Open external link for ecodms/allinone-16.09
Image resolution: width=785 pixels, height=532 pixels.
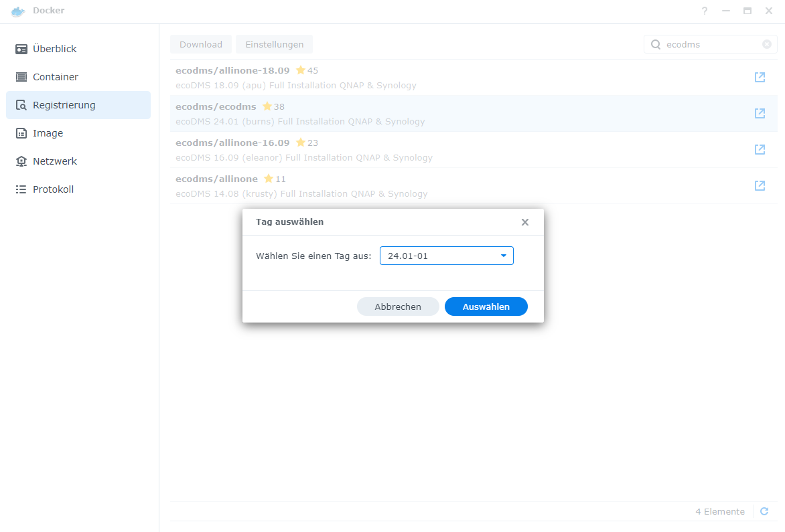(760, 149)
